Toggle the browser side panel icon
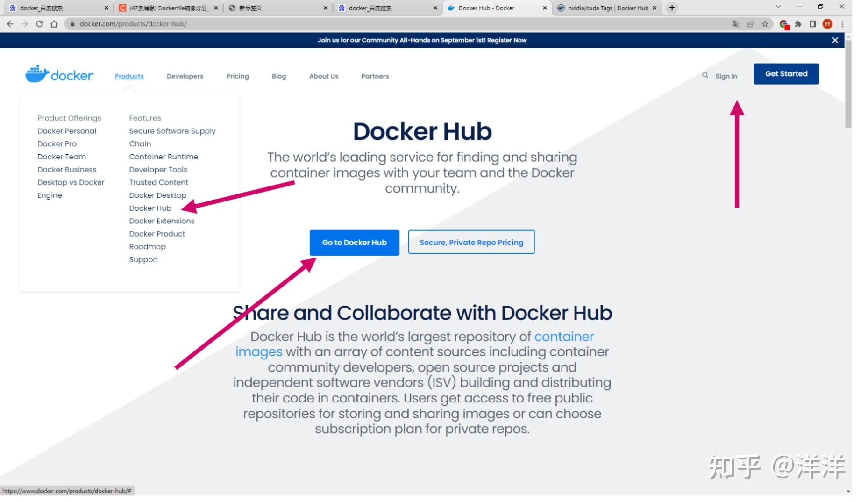868x502 pixels. (x=813, y=24)
